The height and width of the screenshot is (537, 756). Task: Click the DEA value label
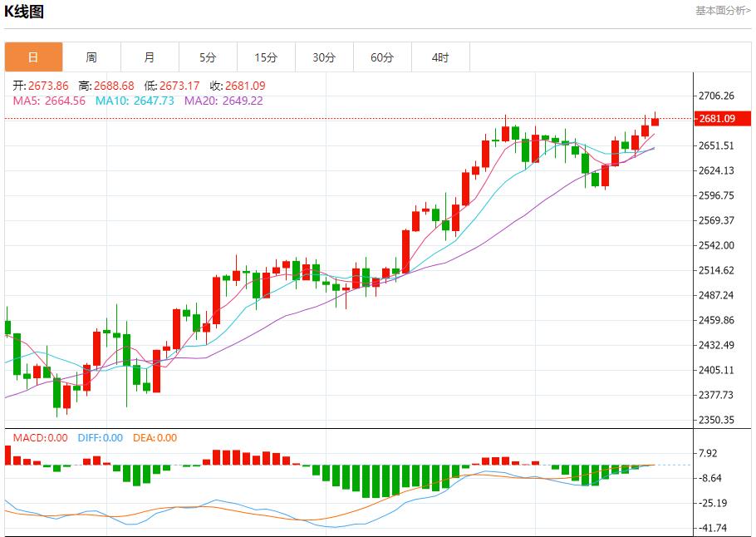[155, 438]
